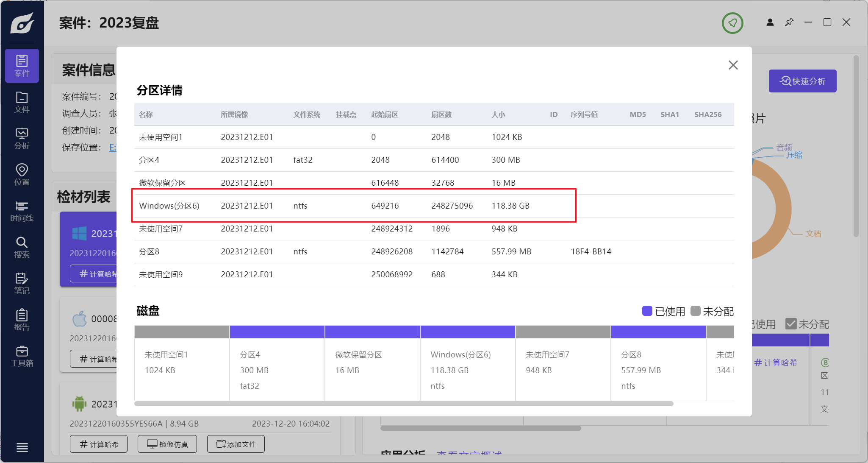This screenshot has height=463, width=868.
Task: Click the 未使用空间1 disk map block
Action: click(x=182, y=363)
